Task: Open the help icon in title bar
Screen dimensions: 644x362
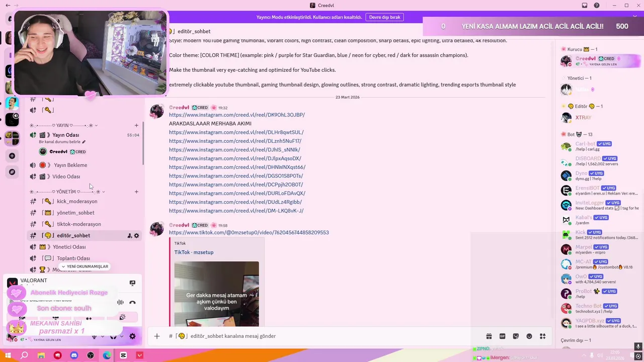Action: [597, 6]
